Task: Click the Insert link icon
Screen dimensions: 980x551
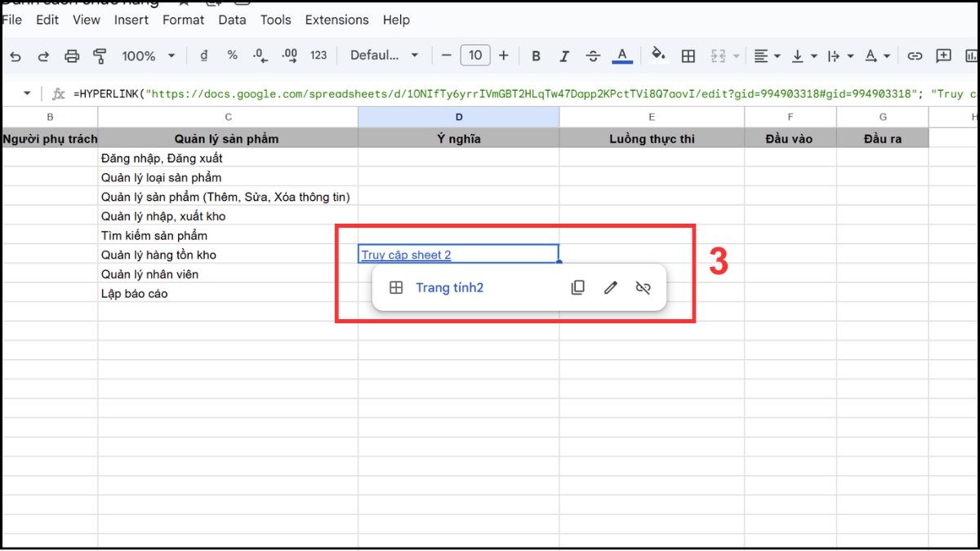Action: click(914, 56)
